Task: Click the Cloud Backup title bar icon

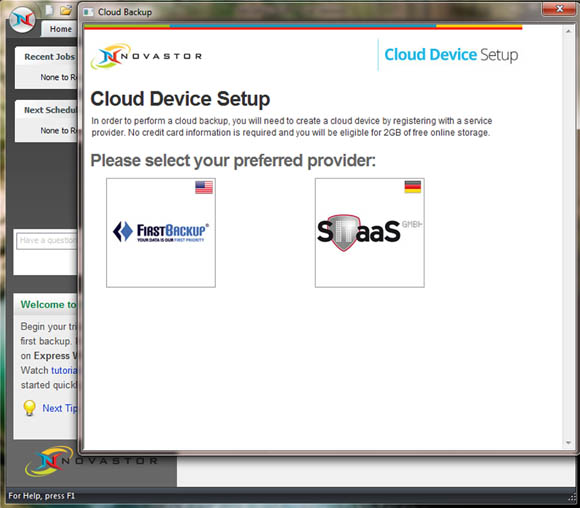Action: (88, 12)
